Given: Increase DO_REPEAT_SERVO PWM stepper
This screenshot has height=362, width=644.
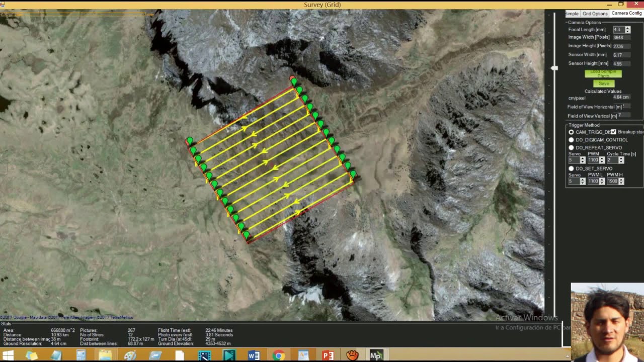Looking at the screenshot, I should 602,158.
